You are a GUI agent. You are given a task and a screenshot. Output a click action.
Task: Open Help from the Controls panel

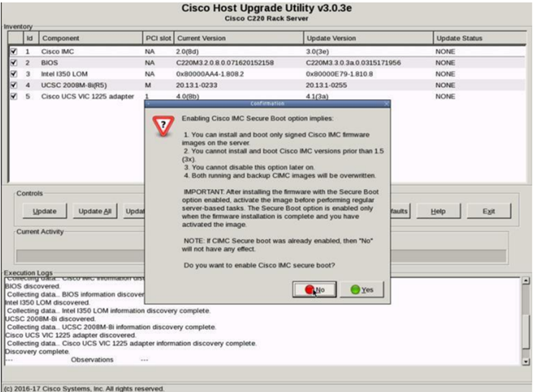pos(437,211)
